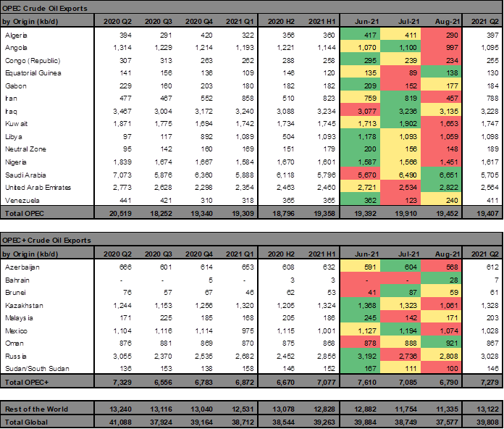Click the OPEC+ Crude Oil Exports title cell
Image resolution: width=504 pixels, height=429 pixels.
tap(47, 240)
